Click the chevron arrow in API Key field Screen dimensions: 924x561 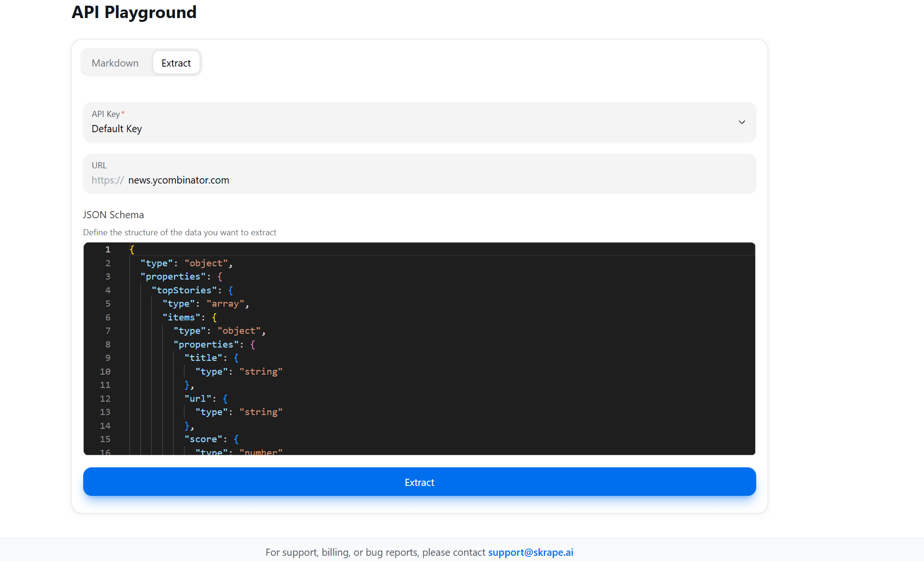click(741, 122)
